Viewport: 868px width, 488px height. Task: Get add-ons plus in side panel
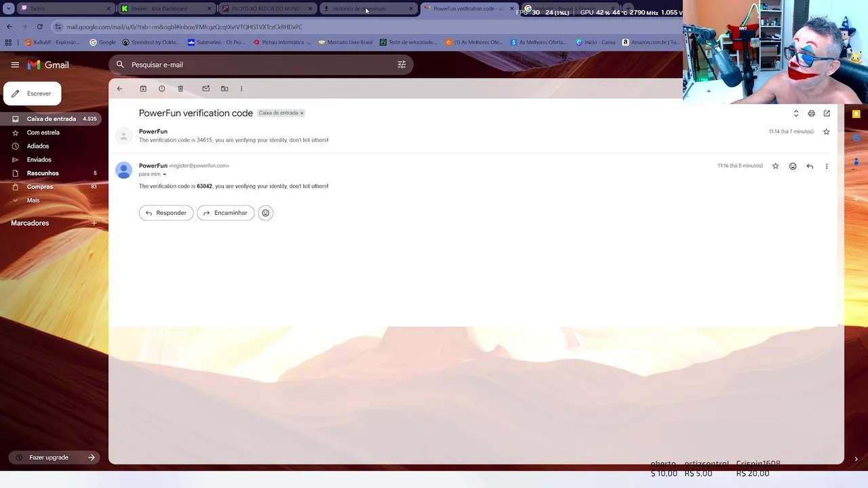point(856,199)
